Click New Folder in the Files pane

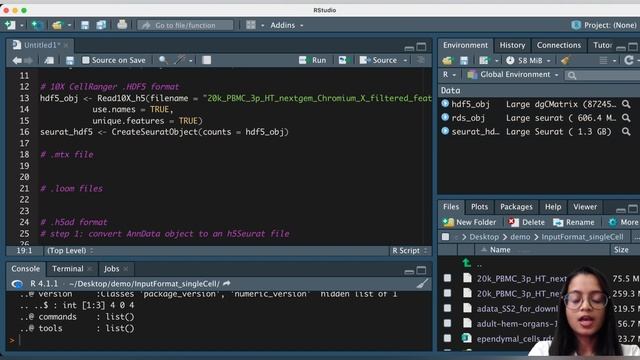[x=469, y=222]
